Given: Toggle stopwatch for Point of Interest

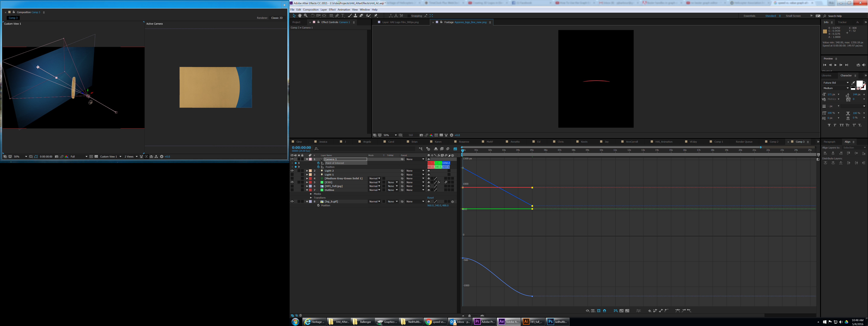Looking at the screenshot, I should [x=318, y=163].
